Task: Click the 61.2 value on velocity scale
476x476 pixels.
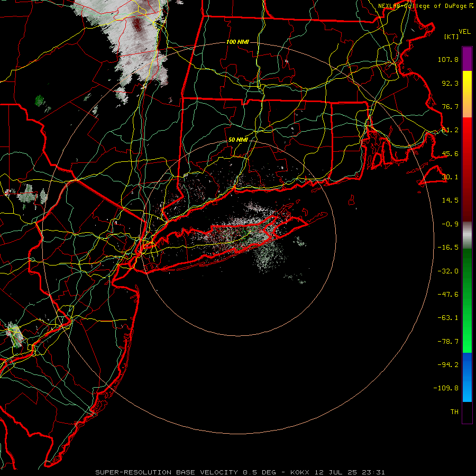Action: click(450, 130)
